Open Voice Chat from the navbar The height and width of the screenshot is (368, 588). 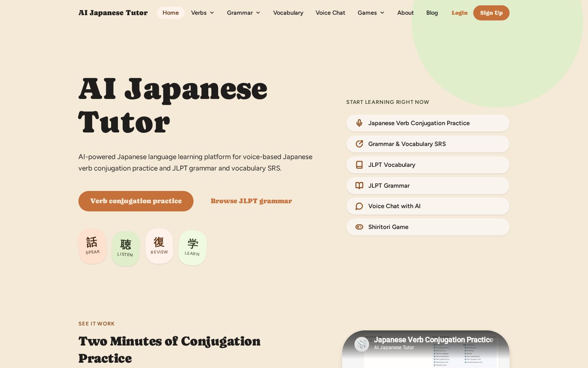pos(330,13)
